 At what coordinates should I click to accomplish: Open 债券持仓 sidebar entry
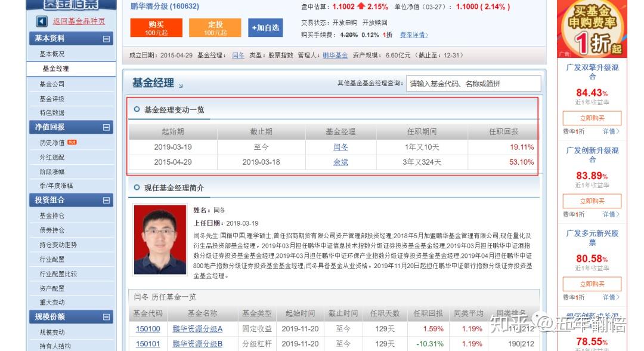click(x=52, y=230)
